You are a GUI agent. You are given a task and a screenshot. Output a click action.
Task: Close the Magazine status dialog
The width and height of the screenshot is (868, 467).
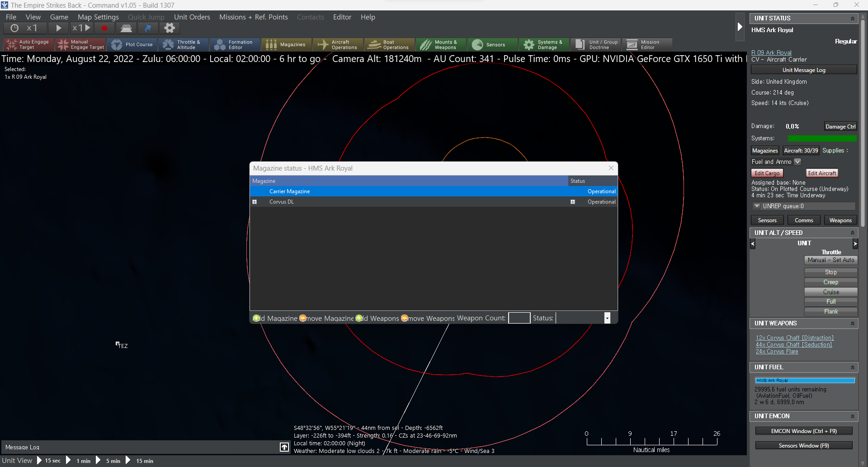[x=611, y=168]
